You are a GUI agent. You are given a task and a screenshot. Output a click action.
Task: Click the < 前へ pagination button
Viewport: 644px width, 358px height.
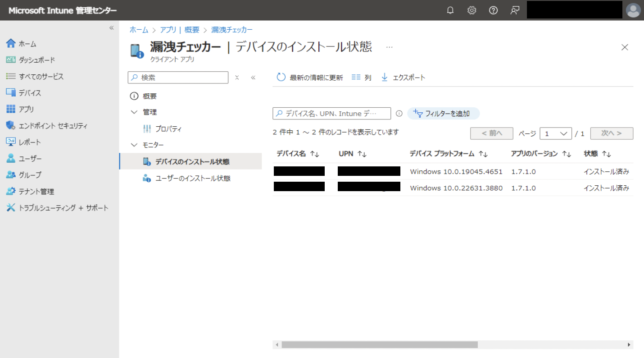[492, 133]
